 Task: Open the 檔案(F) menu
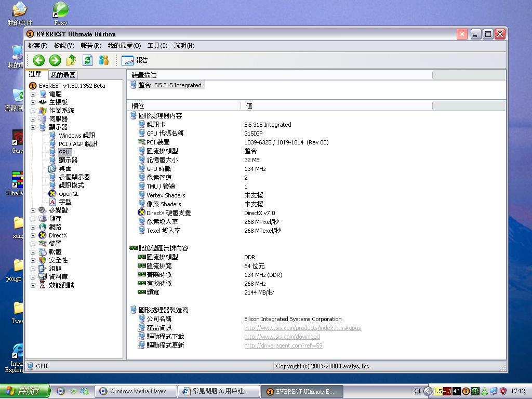tap(37, 46)
